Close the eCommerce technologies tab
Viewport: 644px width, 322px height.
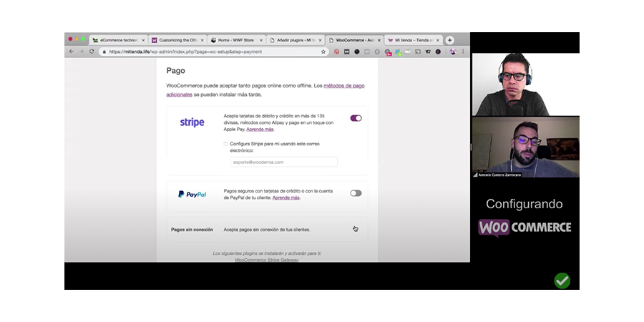pyautogui.click(x=143, y=40)
